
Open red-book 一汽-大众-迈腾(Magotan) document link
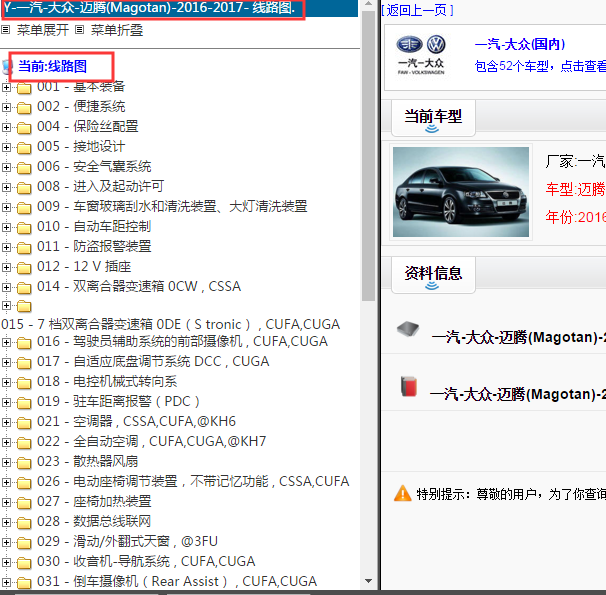(518, 394)
